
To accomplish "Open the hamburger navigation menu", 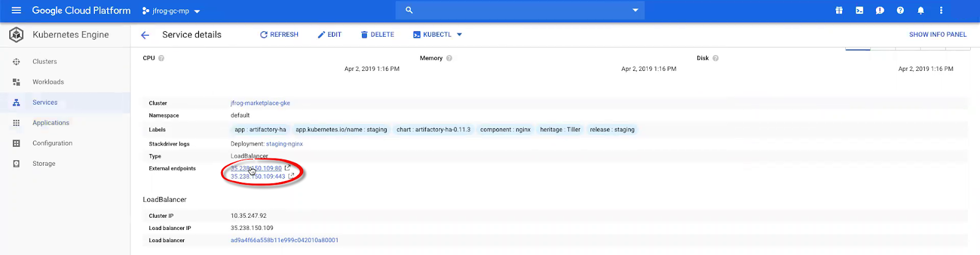I will [x=17, y=10].
